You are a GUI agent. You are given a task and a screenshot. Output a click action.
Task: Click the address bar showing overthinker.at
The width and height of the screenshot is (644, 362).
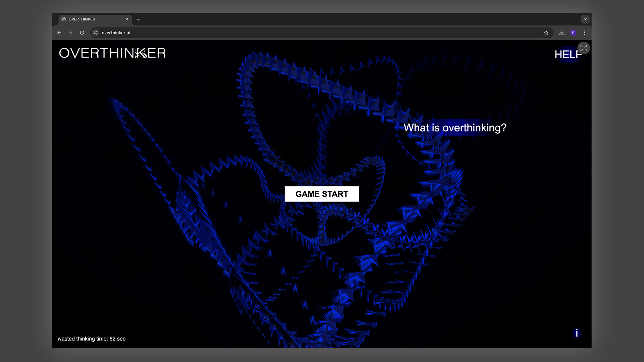[x=322, y=33]
